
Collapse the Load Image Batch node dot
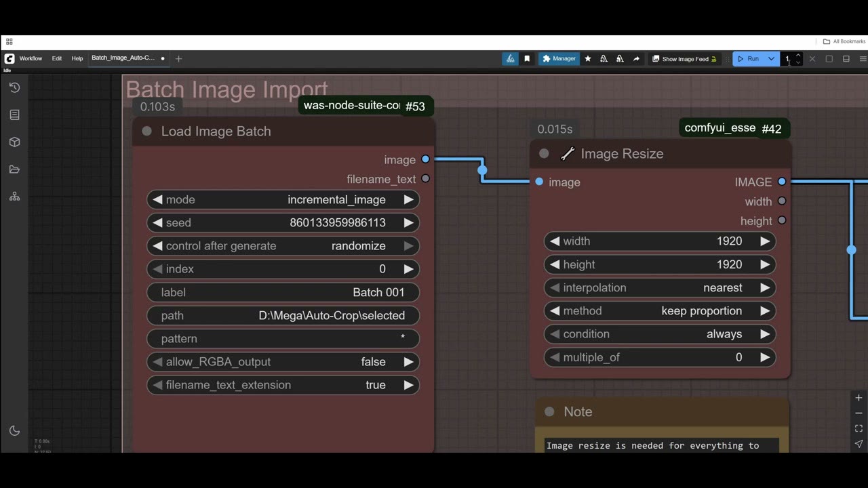point(146,131)
